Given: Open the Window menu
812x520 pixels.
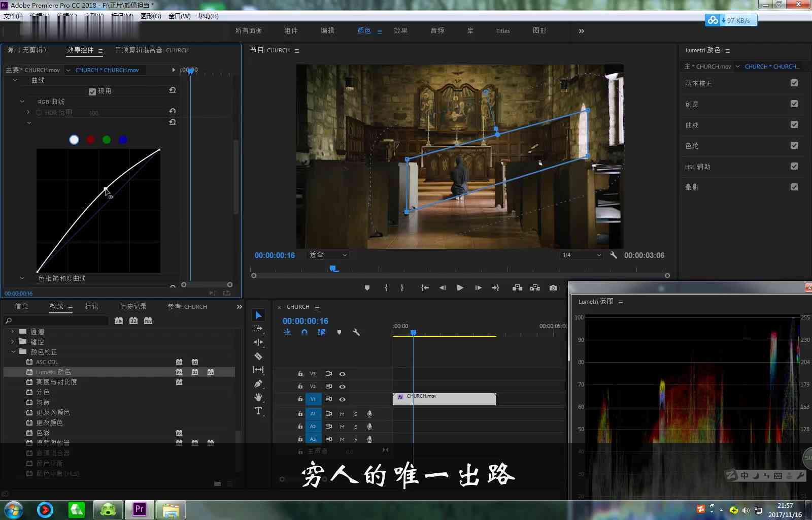Looking at the screenshot, I should [x=179, y=16].
